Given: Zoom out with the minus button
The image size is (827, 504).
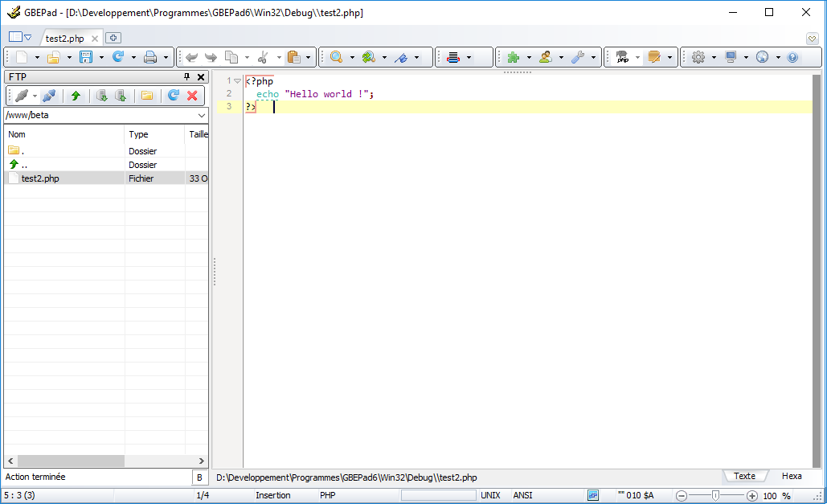Looking at the screenshot, I should click(x=682, y=496).
